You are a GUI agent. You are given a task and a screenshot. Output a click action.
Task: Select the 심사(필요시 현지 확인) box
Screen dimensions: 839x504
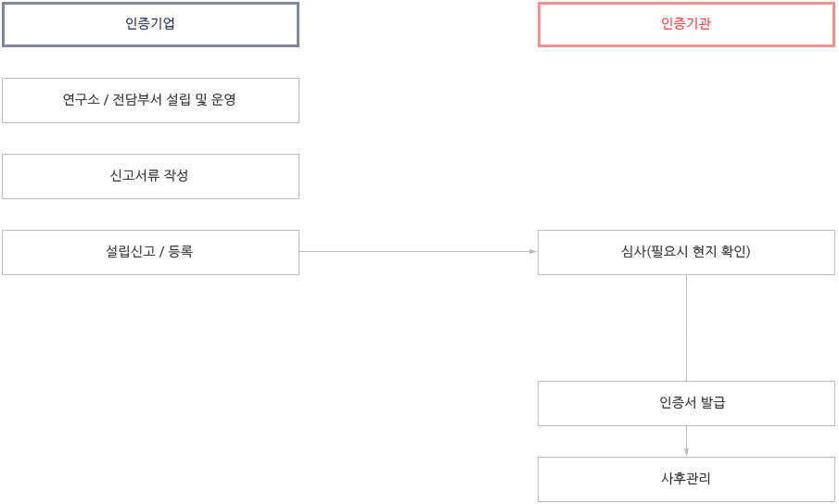[x=687, y=252]
